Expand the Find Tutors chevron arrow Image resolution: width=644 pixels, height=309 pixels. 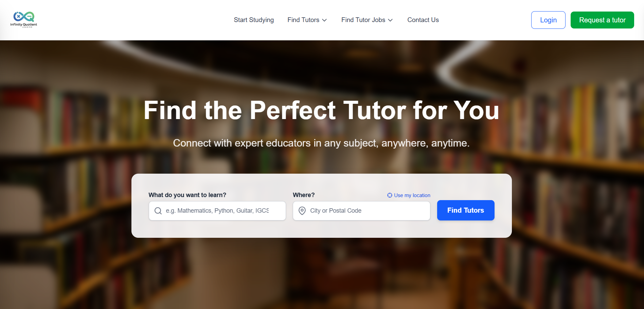click(x=324, y=20)
